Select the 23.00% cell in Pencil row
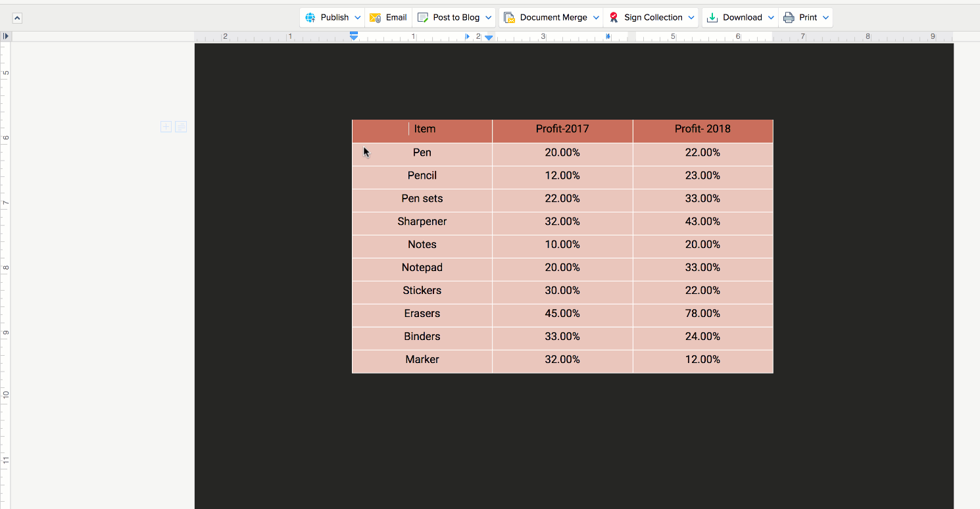The width and height of the screenshot is (980, 509). click(703, 178)
